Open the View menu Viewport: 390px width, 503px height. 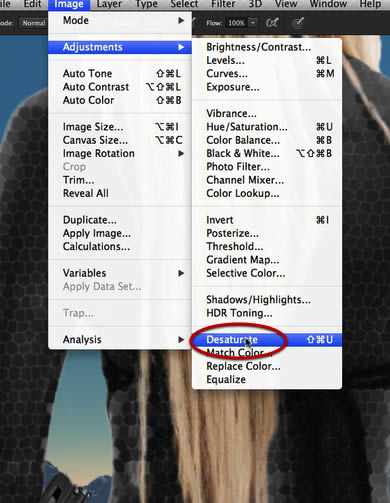286,4
